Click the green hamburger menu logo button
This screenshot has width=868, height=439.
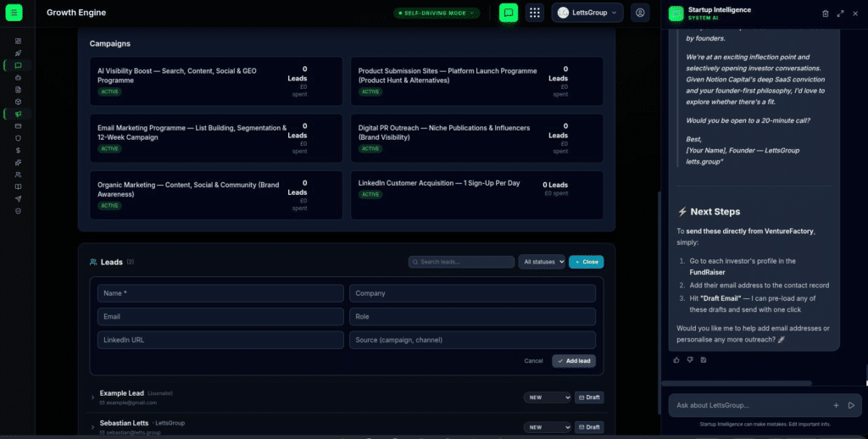click(14, 12)
